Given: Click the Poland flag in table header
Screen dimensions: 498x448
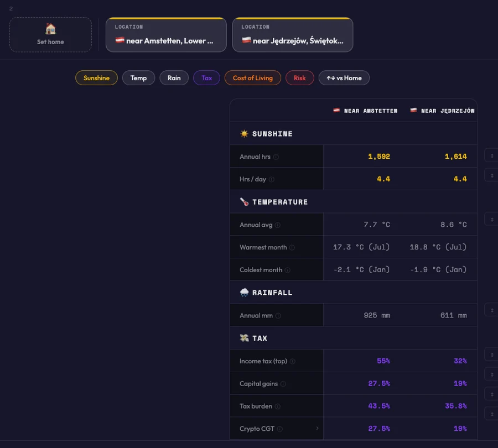Looking at the screenshot, I should click(413, 110).
